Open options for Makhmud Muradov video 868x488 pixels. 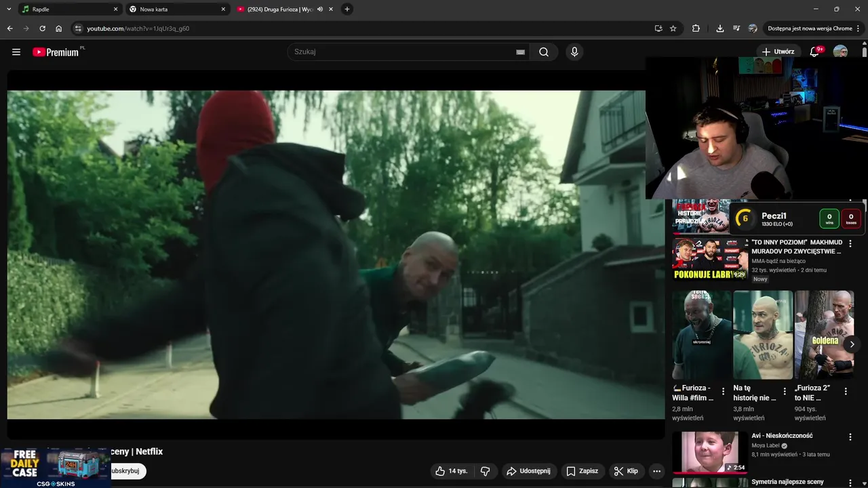(850, 244)
